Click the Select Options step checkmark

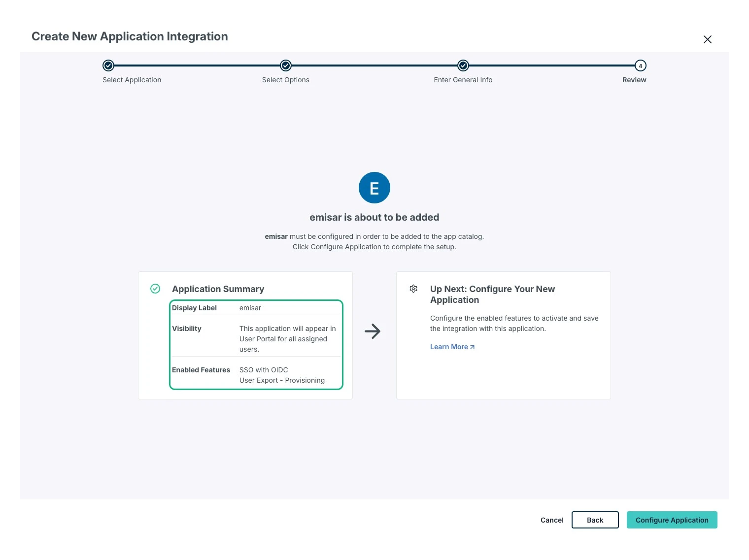[286, 66]
